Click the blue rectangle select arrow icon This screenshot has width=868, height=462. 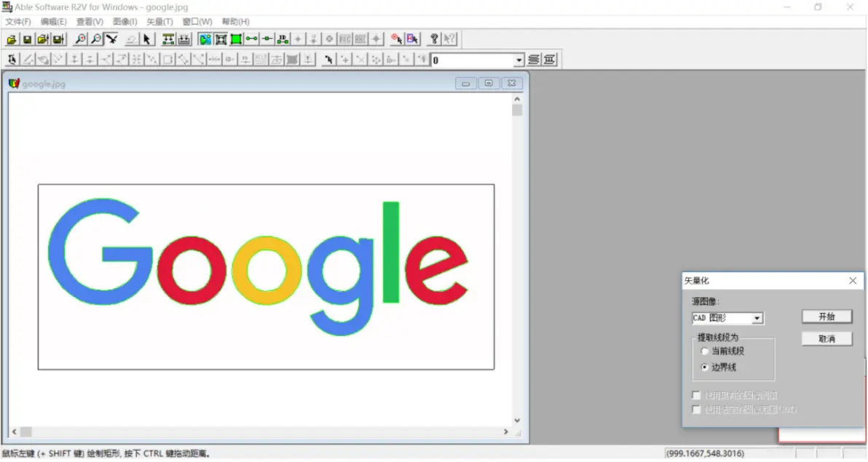pyautogui.click(x=412, y=39)
